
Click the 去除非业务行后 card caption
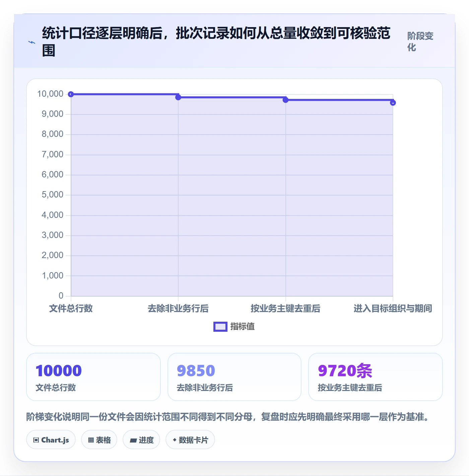pyautogui.click(x=205, y=388)
